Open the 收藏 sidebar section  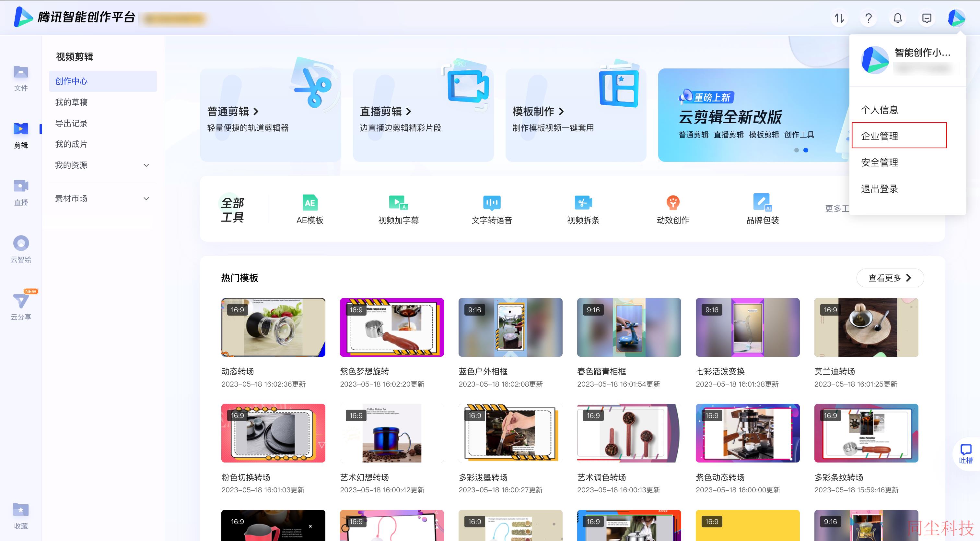click(21, 516)
